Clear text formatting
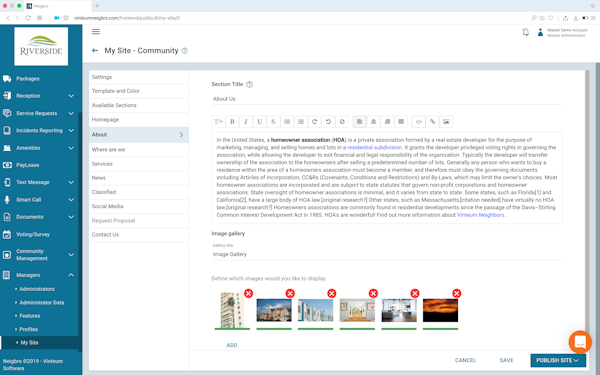This screenshot has width=600, height=375. tap(342, 122)
